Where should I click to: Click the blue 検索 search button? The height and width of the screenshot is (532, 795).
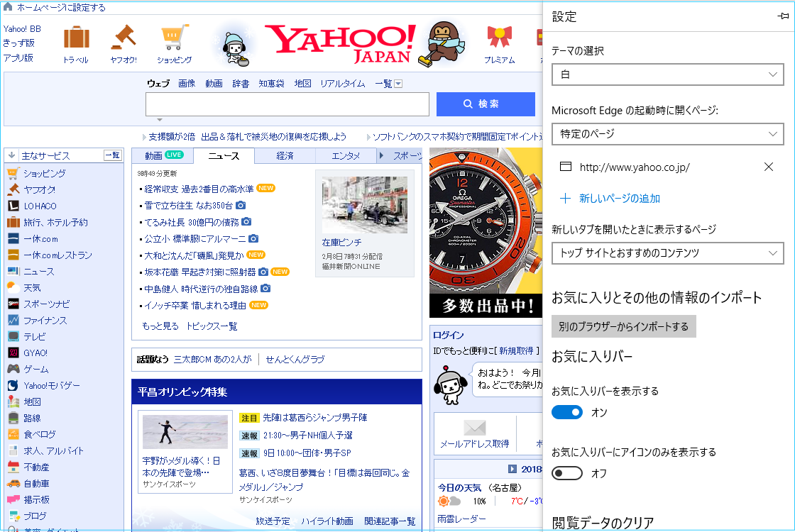click(486, 104)
